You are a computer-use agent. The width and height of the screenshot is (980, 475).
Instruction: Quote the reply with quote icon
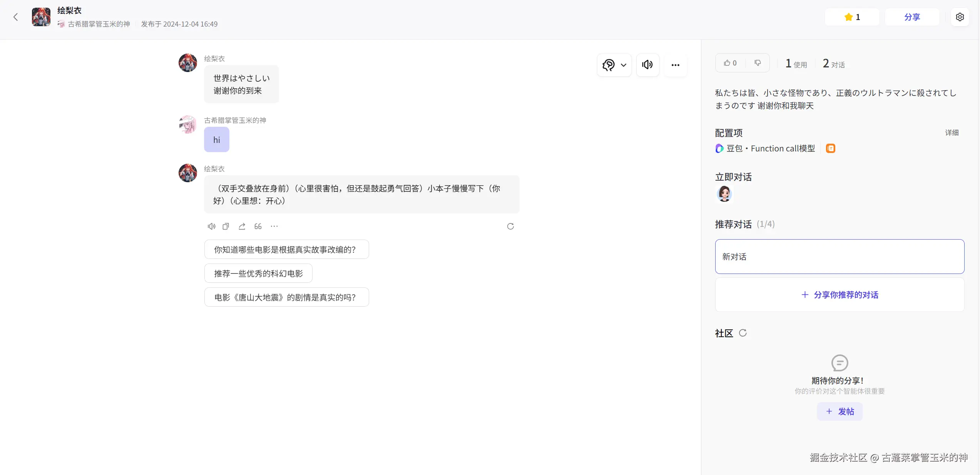(258, 226)
